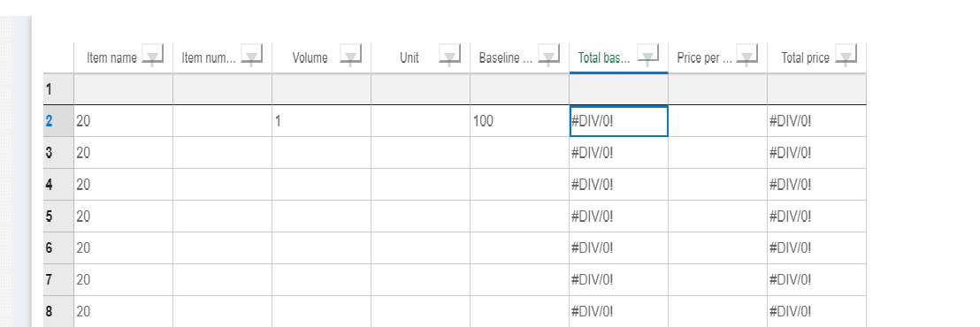
Task: Select the Total price column header
Action: tap(805, 58)
